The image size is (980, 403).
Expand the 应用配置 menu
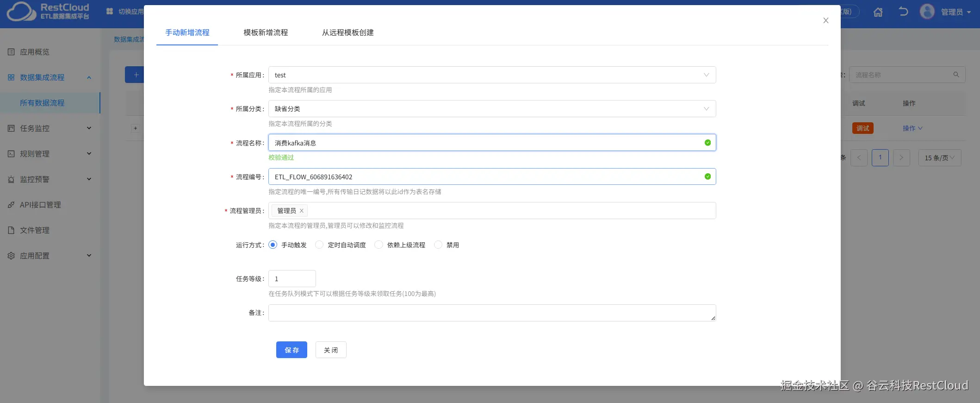click(89, 256)
